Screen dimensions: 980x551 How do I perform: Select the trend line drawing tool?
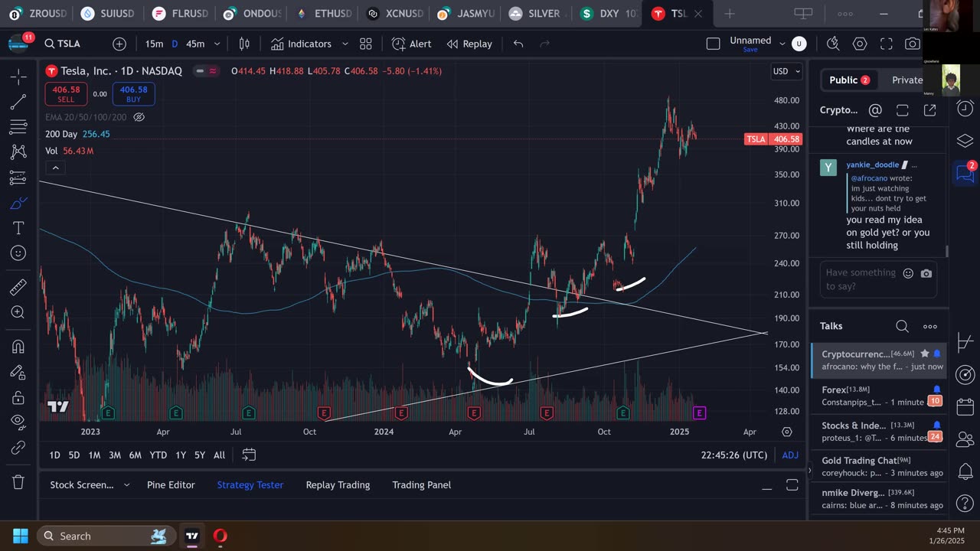[x=18, y=101]
